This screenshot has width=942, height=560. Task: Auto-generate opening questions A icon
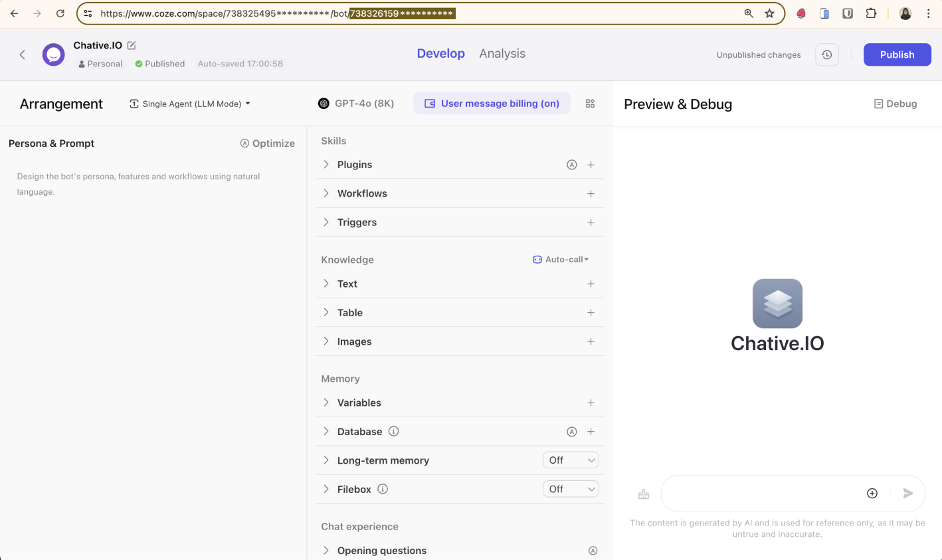tap(593, 551)
